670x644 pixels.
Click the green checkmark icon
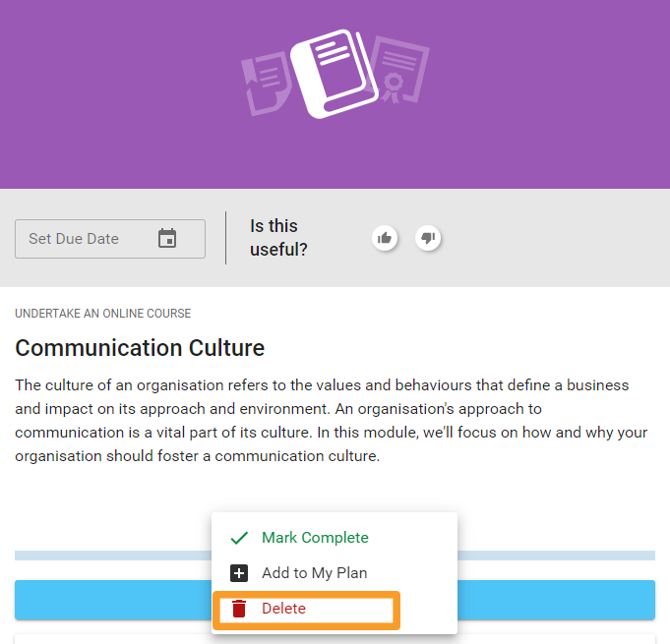pyautogui.click(x=239, y=538)
